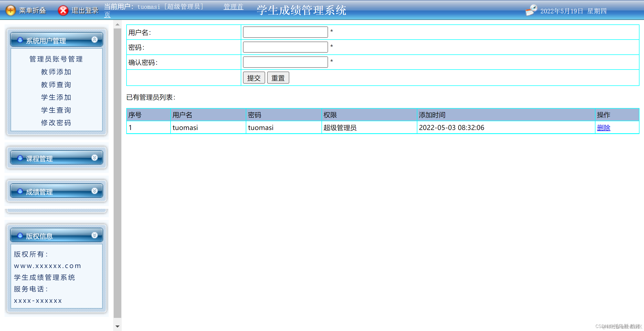The image size is (644, 331).
Task: Focus the 用户名 input field
Action: point(285,32)
